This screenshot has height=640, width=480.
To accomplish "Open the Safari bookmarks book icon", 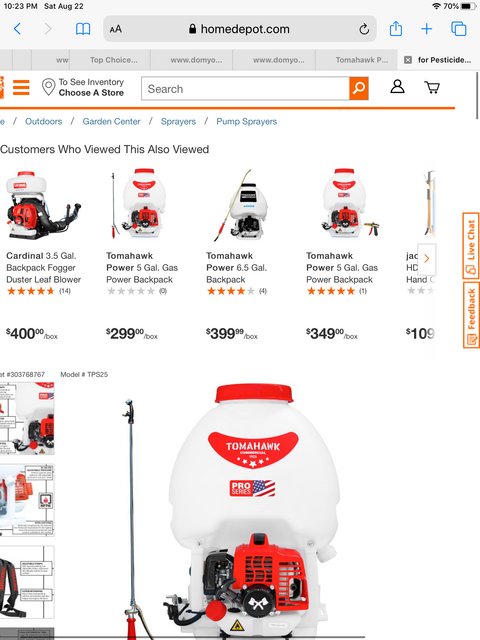I will (x=83, y=29).
